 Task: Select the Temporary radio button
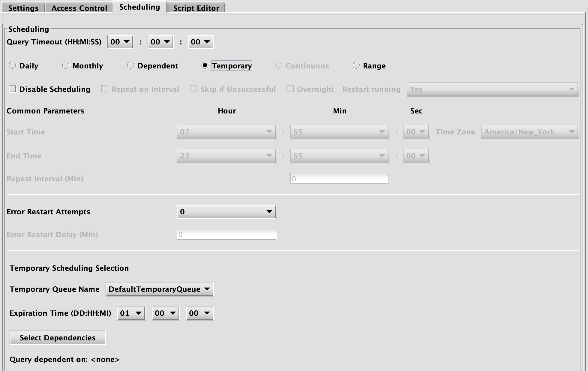coord(205,65)
